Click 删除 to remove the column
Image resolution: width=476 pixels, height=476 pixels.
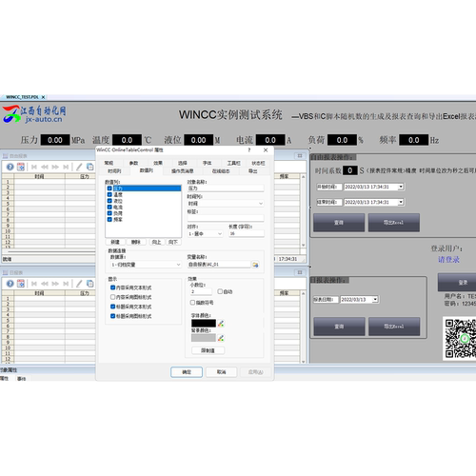coord(136,242)
